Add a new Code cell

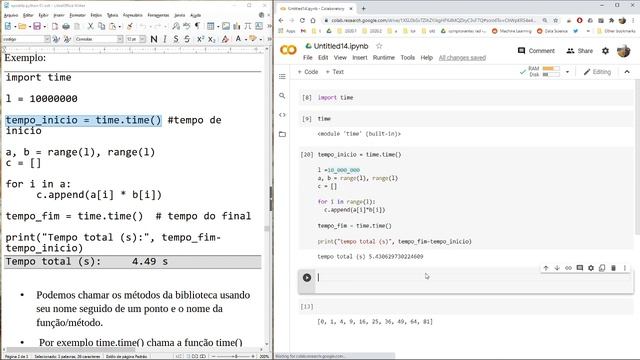pos(308,72)
